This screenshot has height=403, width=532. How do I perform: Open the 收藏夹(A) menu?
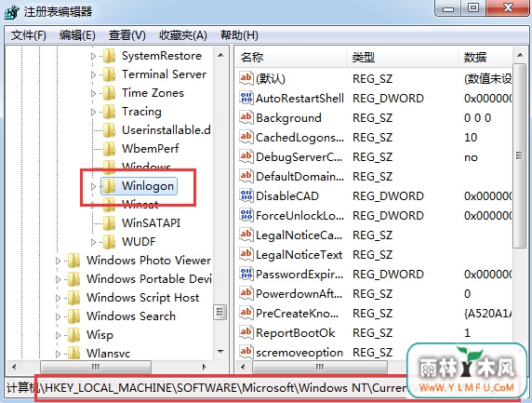point(183,35)
